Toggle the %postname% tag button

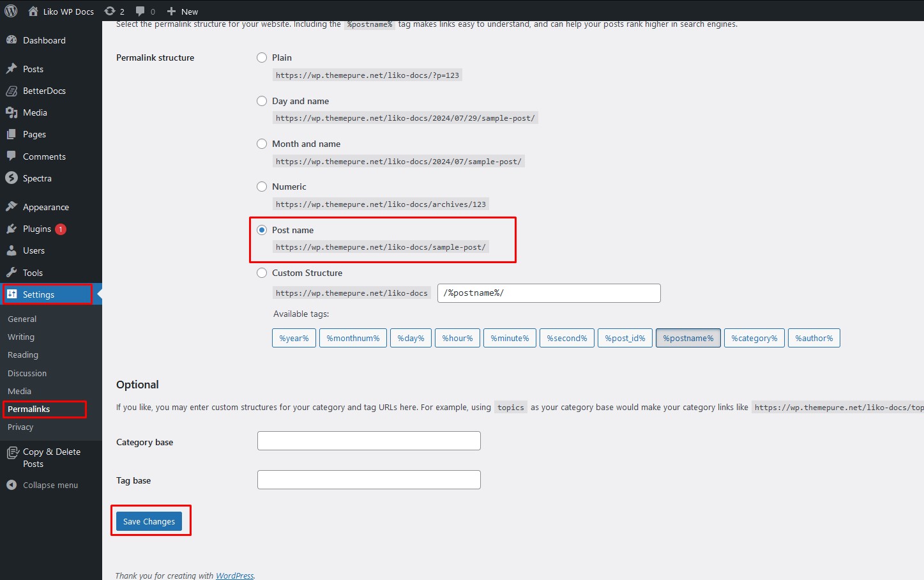coord(688,338)
